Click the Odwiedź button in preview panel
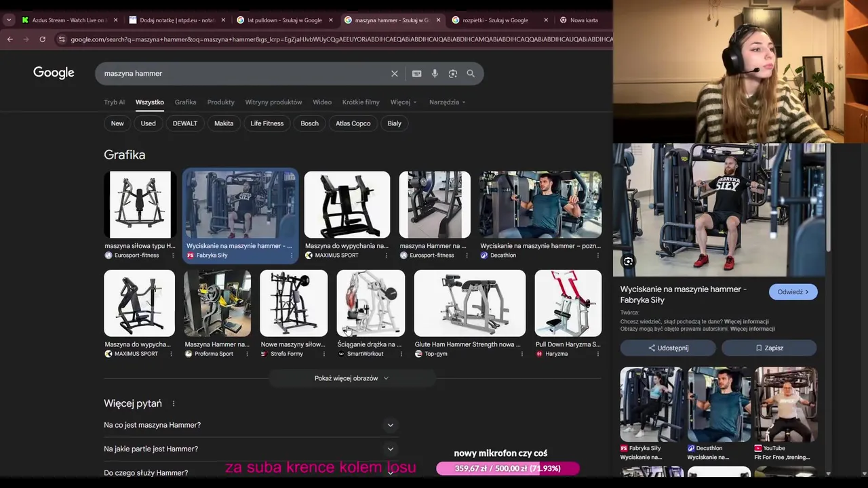 [793, 292]
